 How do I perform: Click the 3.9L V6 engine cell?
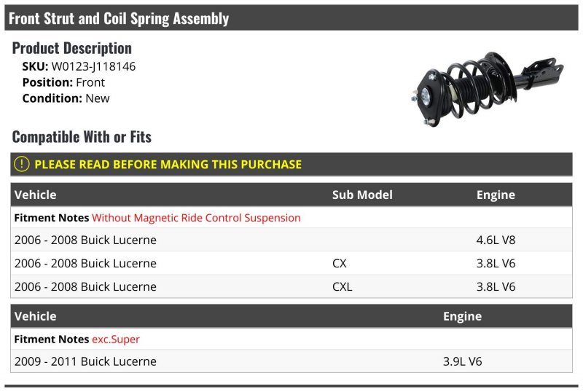[x=462, y=361]
